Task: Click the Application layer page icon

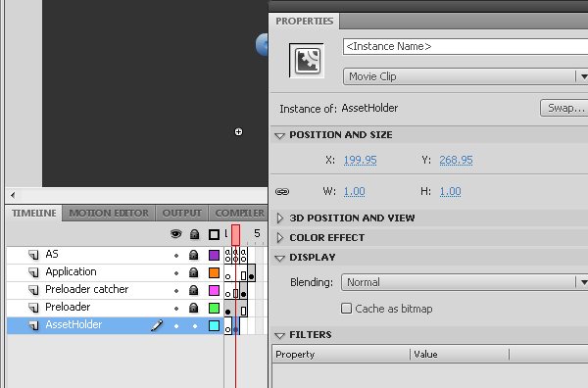Action: 33,272
